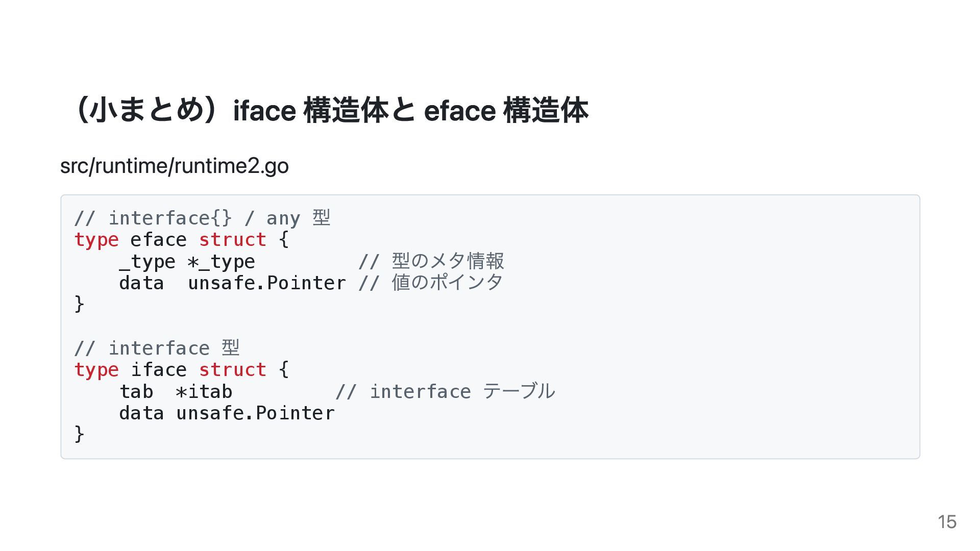The image size is (980, 551).
Task: Click the '_type *_type' field declaration
Action: pos(187,262)
